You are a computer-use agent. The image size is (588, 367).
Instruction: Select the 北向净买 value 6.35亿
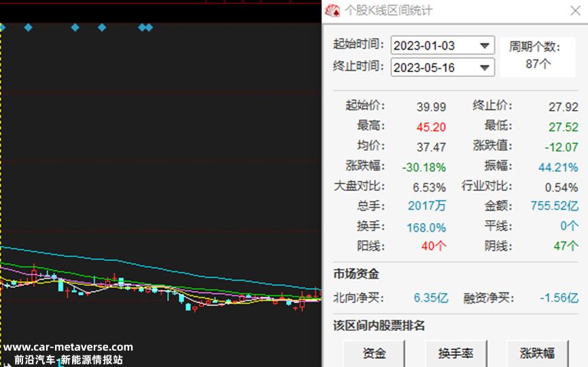[431, 298]
